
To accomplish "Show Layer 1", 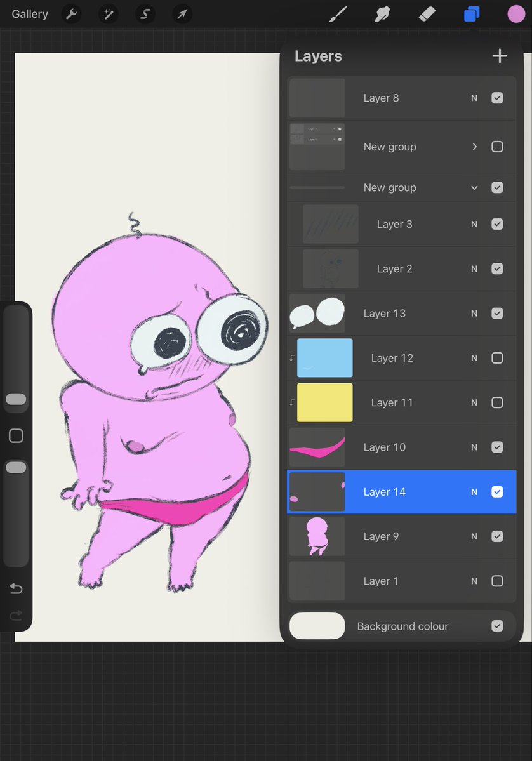I will pos(497,581).
